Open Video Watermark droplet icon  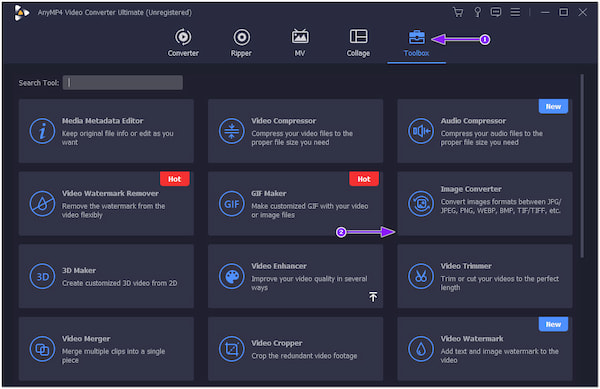click(x=421, y=349)
